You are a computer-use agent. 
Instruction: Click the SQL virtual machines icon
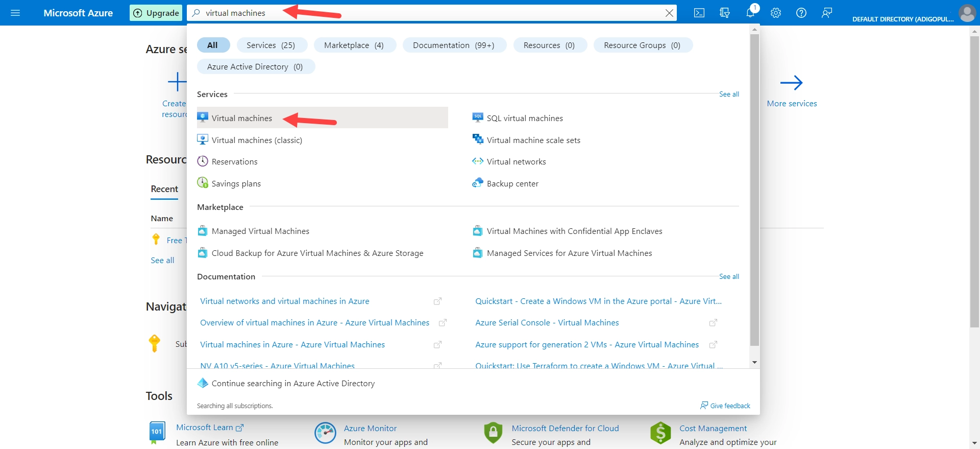point(478,117)
